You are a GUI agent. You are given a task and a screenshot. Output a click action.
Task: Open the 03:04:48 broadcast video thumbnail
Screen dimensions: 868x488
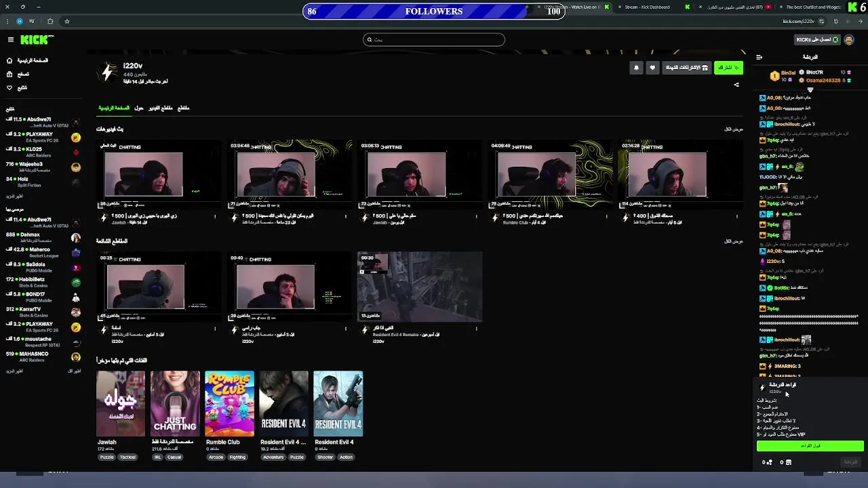point(290,174)
